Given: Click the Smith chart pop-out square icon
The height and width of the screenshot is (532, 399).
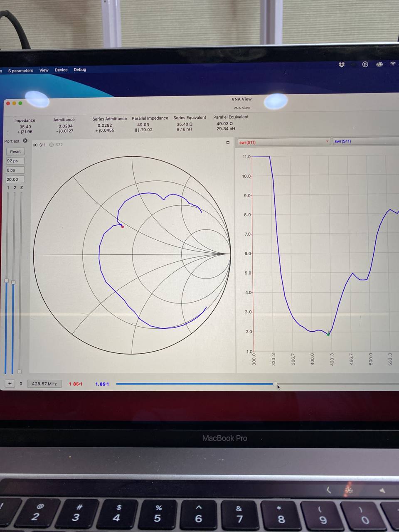Looking at the screenshot, I should pyautogui.click(x=228, y=143).
